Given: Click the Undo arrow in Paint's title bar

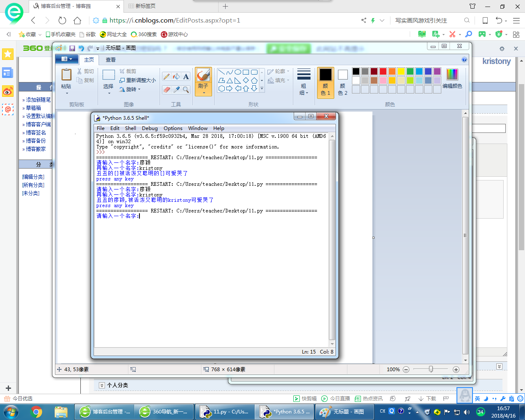Looking at the screenshot, I should [81, 48].
